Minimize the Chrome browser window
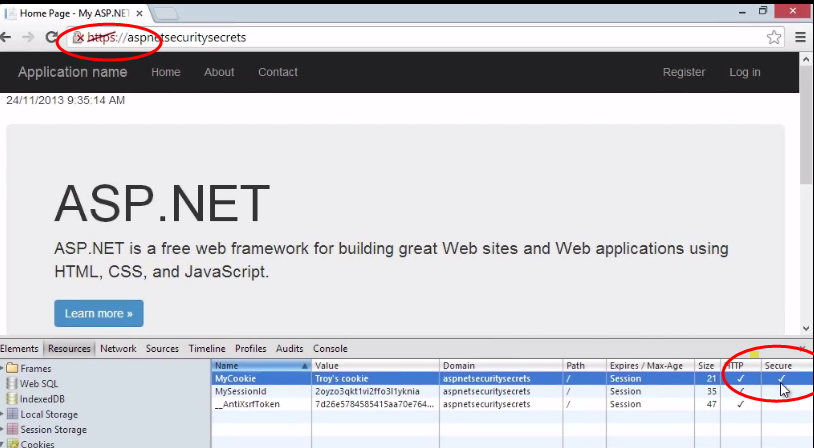814x448 pixels. coord(741,11)
